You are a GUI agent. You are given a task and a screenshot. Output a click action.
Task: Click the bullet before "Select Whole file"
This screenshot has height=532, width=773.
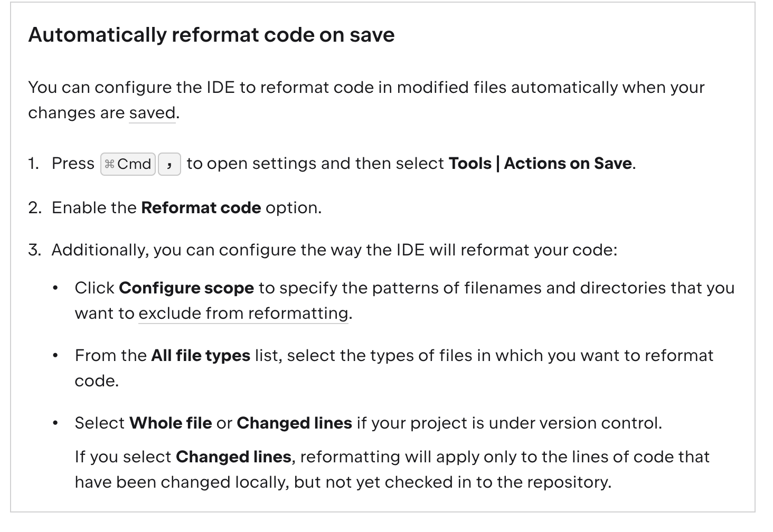[x=55, y=424]
